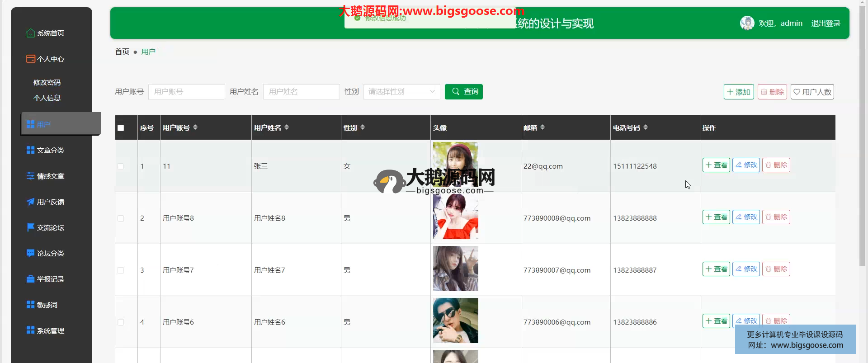
Task: Click the 论坛分类 chat bubble icon
Action: tap(30, 253)
